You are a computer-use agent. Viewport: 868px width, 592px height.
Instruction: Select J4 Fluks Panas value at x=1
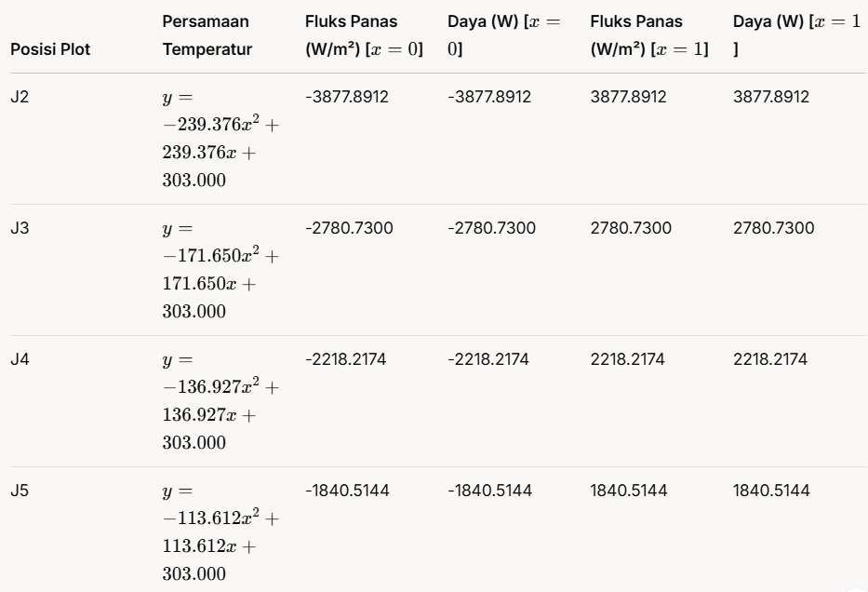point(628,359)
